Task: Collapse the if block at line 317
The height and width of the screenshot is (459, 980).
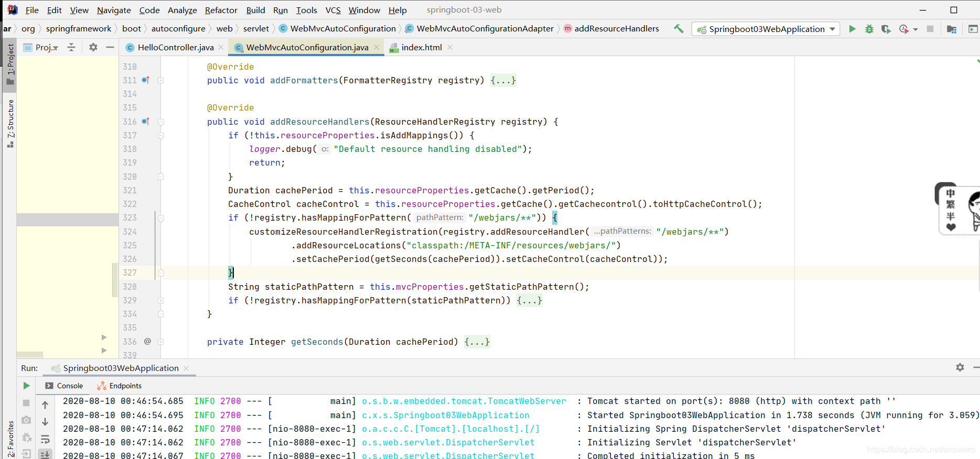Action: tap(161, 136)
